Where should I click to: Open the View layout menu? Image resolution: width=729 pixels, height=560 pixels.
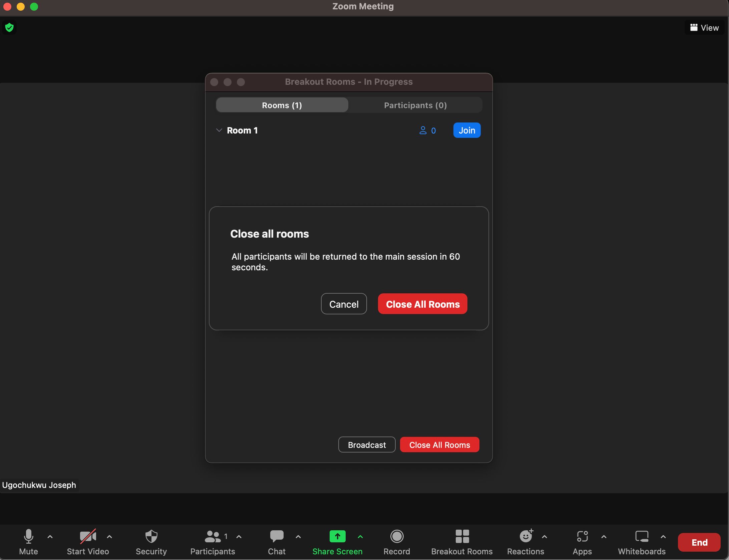[705, 28]
